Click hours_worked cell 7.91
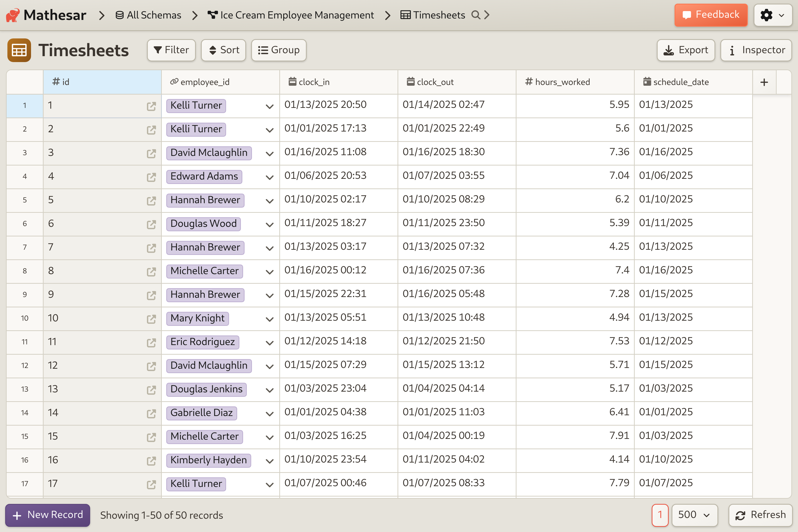 575,436
